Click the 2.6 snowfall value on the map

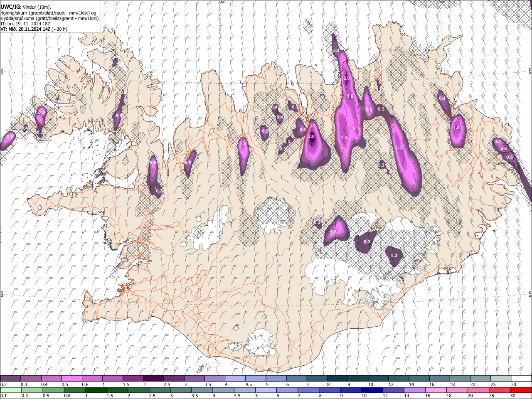pos(312,136)
